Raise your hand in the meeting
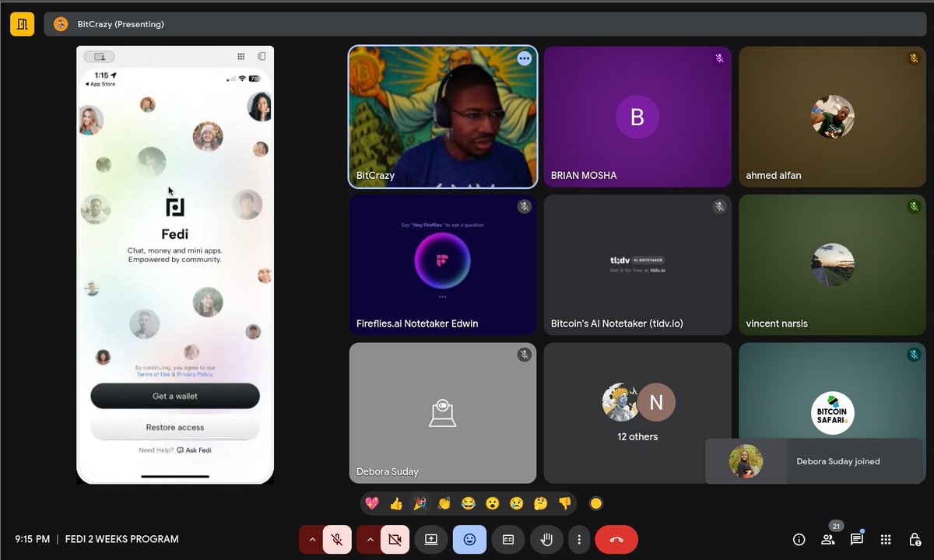 point(546,539)
